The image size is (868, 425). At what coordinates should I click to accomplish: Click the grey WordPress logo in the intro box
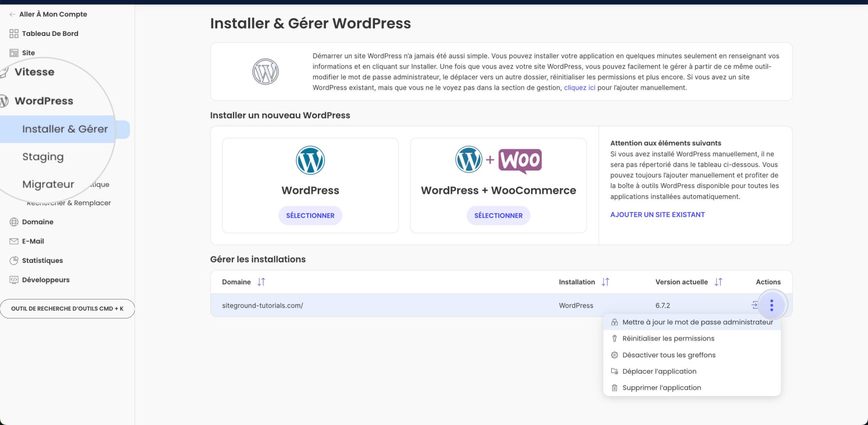[x=265, y=72]
